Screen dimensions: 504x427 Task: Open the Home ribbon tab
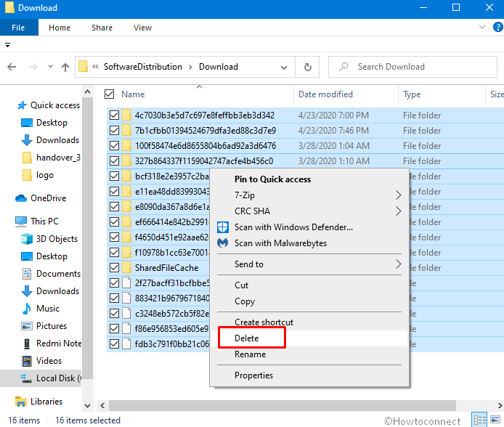(x=60, y=28)
